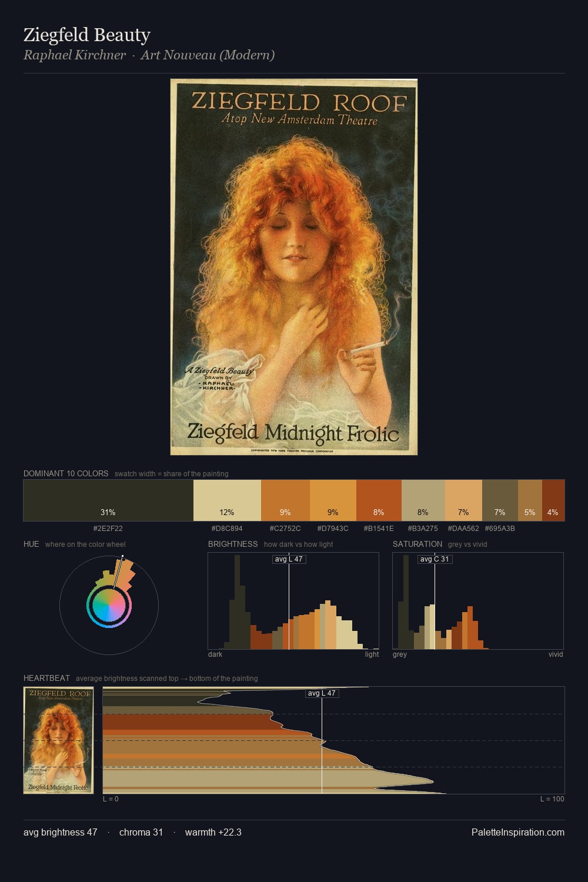Click the heartbeat brightness profile chart
The image size is (588, 882).
point(334,740)
